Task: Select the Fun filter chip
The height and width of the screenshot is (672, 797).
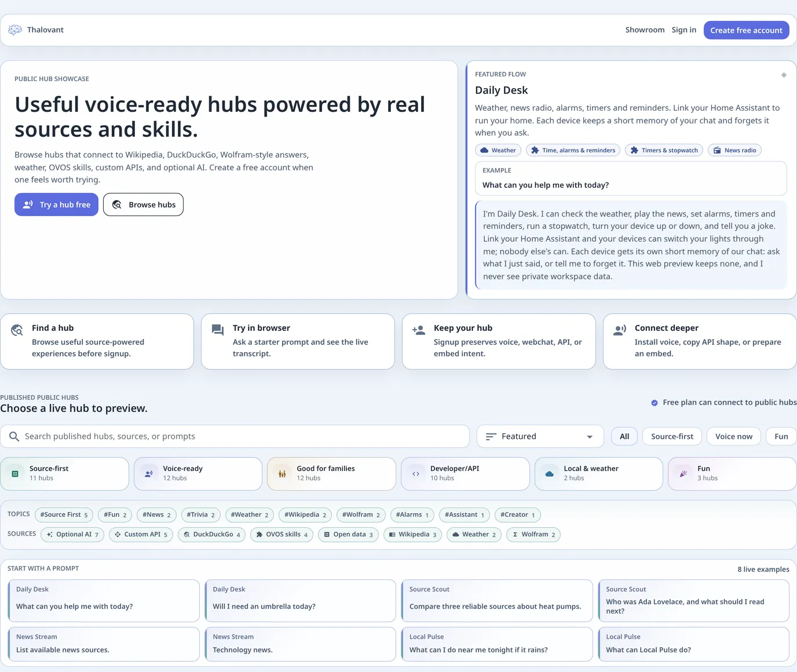Action: [781, 437]
